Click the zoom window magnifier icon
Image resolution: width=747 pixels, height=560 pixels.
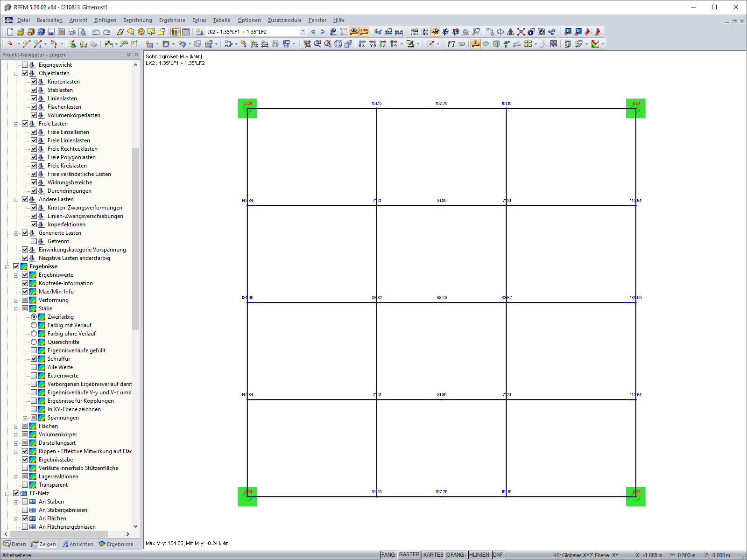317,44
